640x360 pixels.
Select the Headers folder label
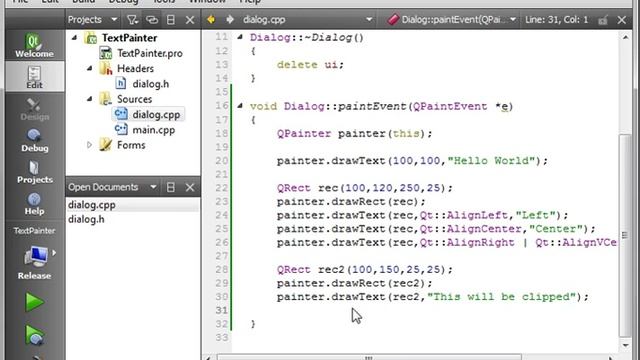pos(135,68)
